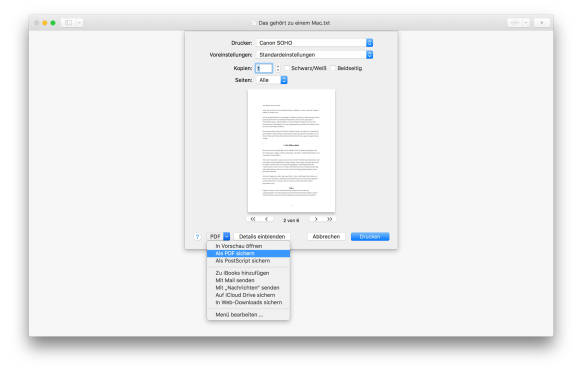Click the far-right title bar toolbar button
Image resolution: width=580 pixels, height=369 pixels.
click(x=542, y=23)
